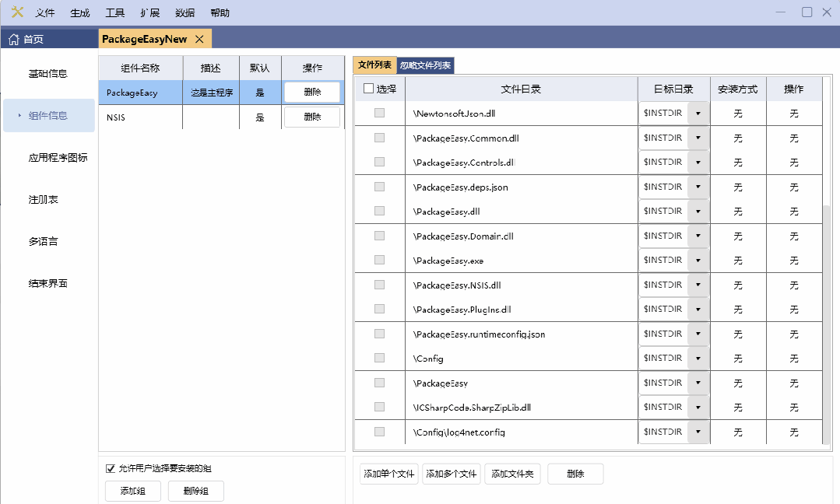Select the NSIS component row
The image size is (840, 504).
[221, 117]
